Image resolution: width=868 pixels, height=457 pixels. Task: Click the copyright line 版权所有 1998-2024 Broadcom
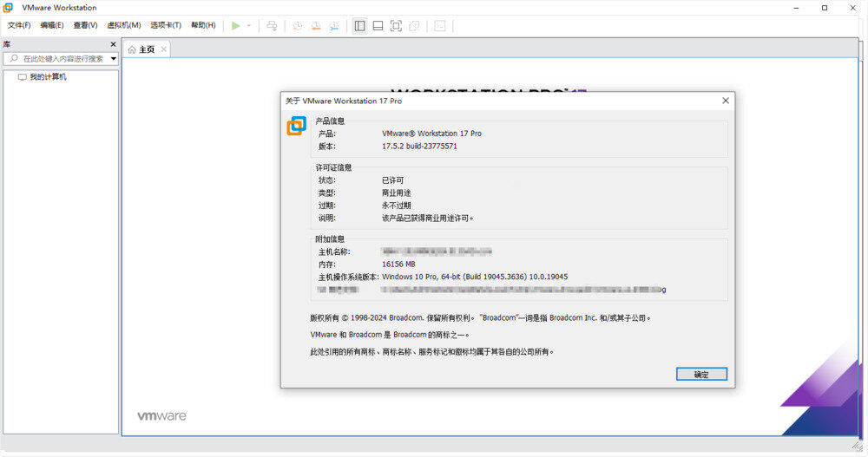480,318
